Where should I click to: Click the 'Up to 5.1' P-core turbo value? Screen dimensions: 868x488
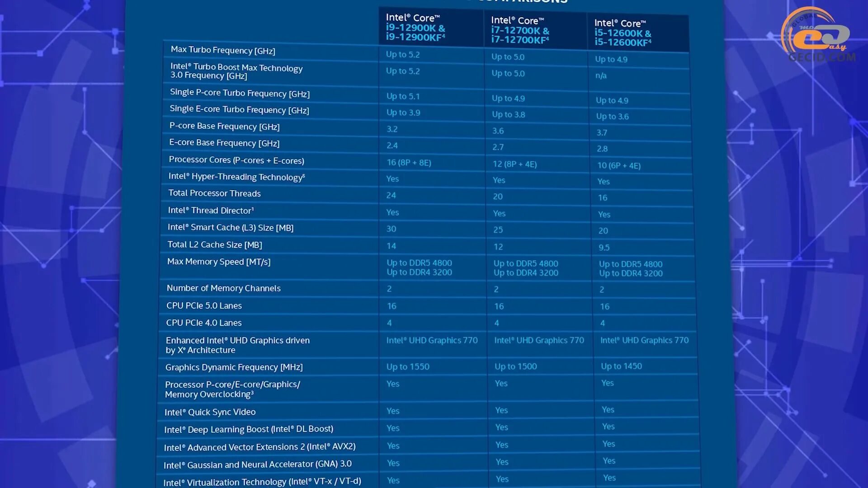pos(403,96)
